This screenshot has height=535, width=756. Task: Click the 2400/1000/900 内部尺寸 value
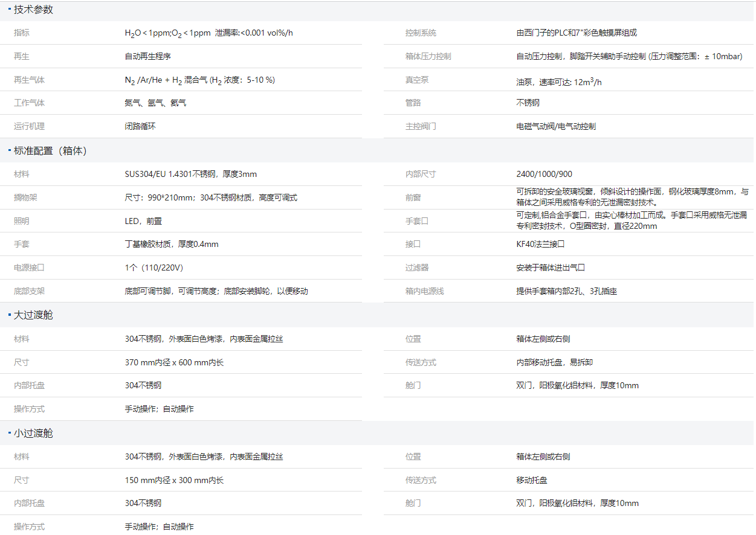click(544, 174)
